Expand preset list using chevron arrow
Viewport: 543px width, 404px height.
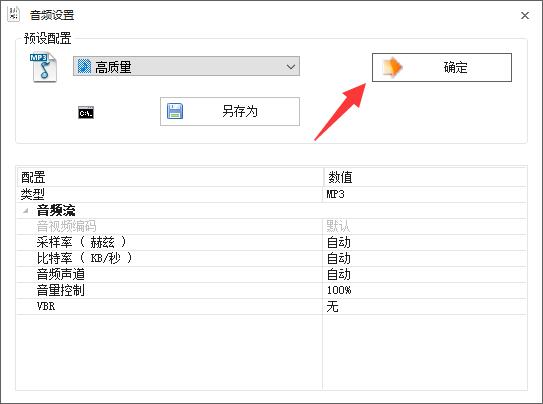291,66
